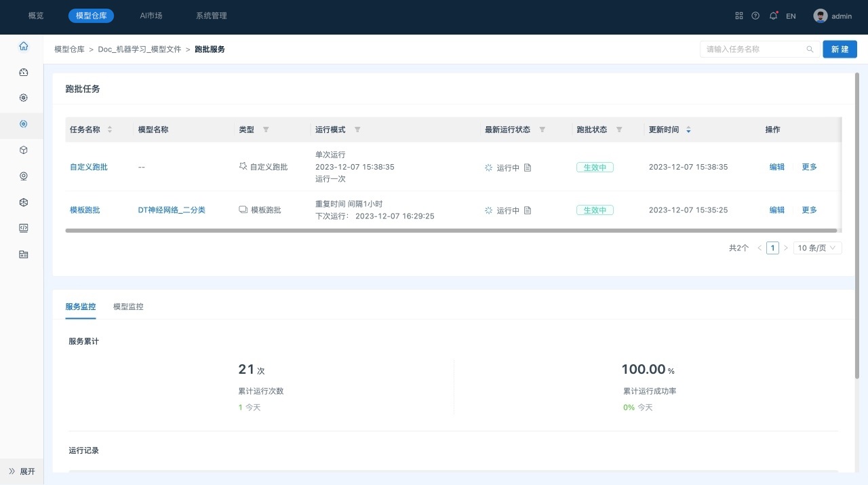Click the search magnifier icon
Screen dimensions: 868x485
[810, 50]
